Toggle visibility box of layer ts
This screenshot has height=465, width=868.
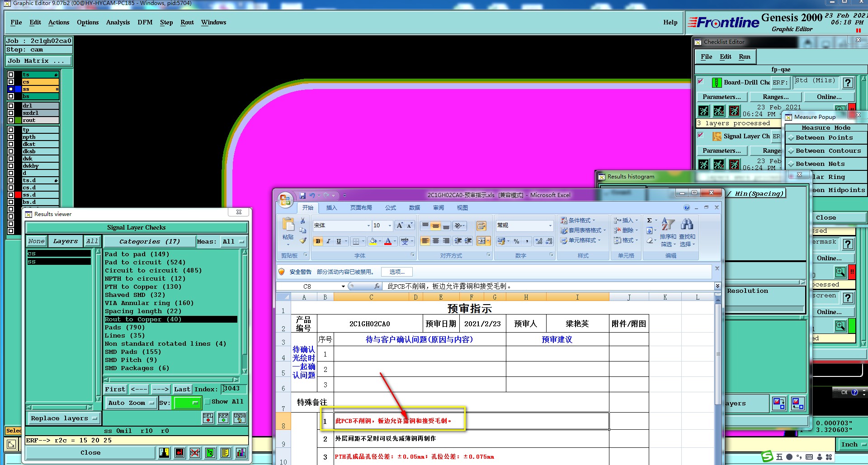coord(11,75)
